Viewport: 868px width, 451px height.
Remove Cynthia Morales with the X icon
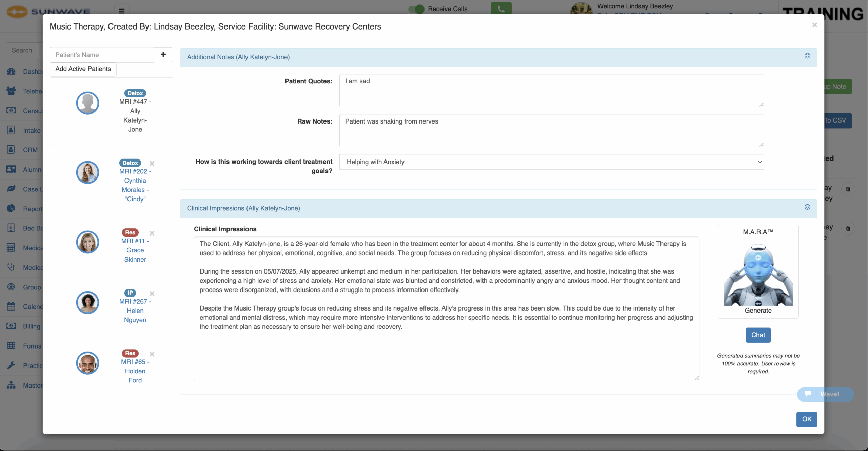click(x=152, y=164)
